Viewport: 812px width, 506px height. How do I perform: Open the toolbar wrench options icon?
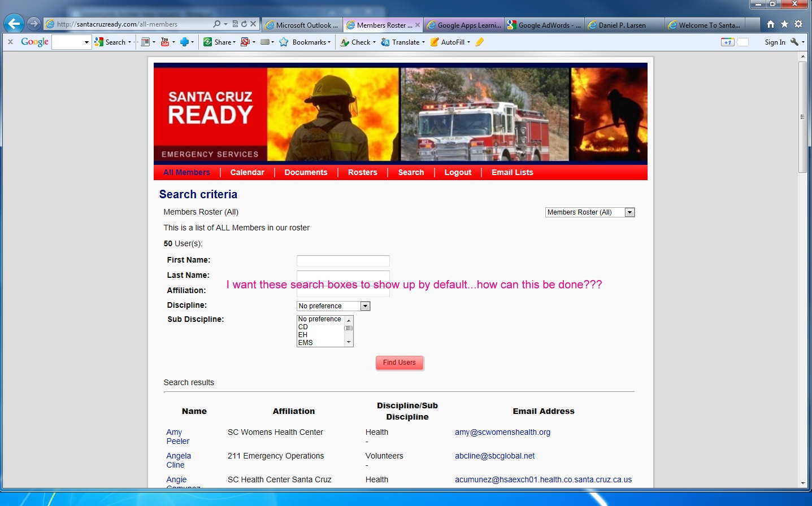pos(794,42)
